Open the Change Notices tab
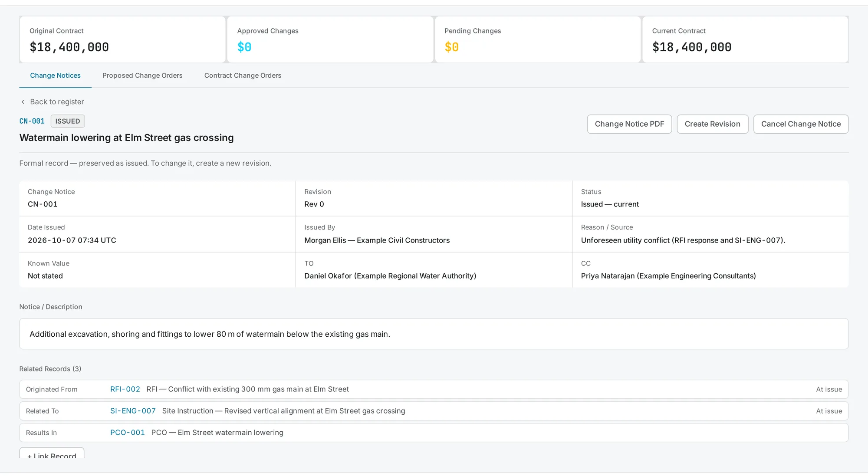 point(55,76)
